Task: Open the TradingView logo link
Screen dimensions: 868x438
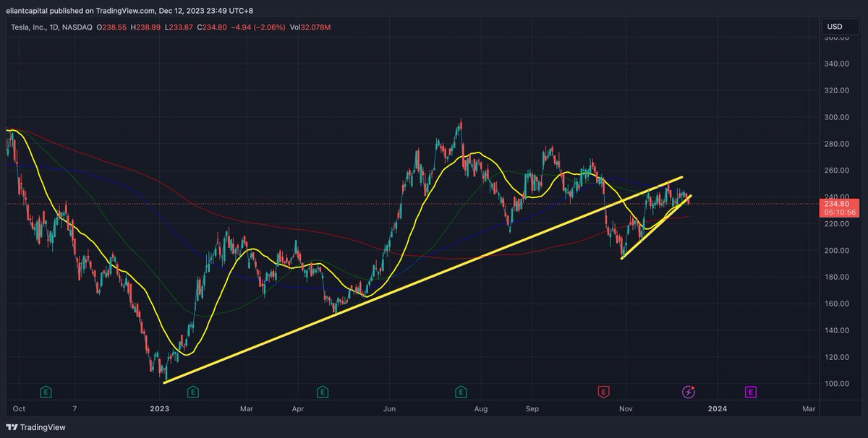Action: pos(36,427)
